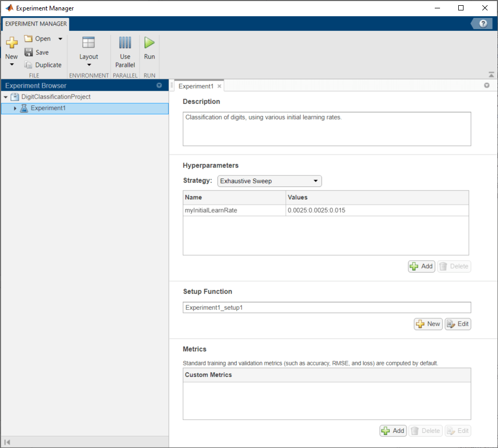
Task: Click the Values column header
Action: pyautogui.click(x=377, y=197)
